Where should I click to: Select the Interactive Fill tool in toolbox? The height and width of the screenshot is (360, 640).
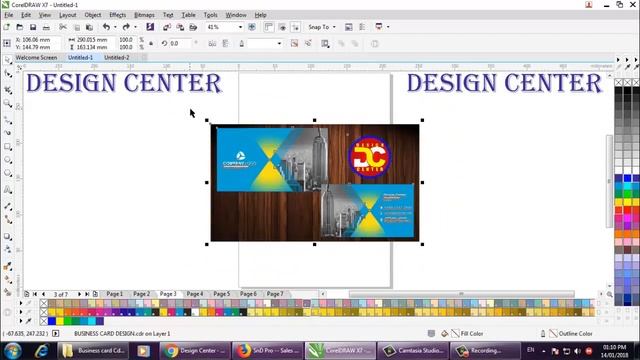point(7,280)
